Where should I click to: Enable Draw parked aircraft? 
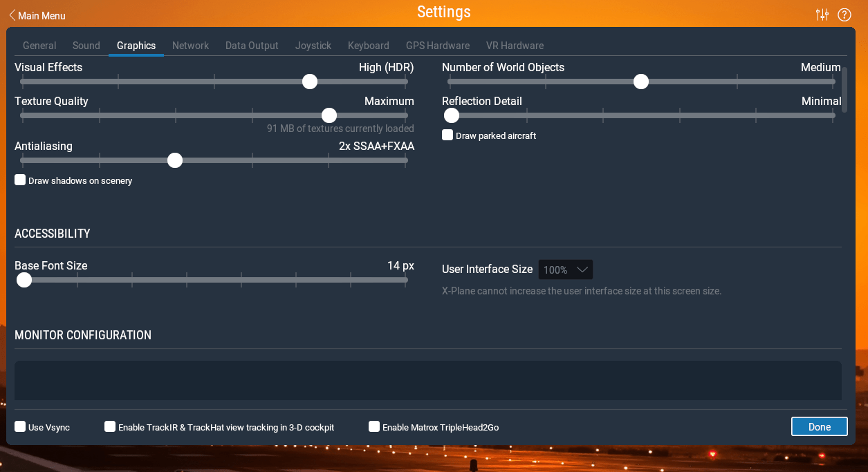click(x=447, y=135)
